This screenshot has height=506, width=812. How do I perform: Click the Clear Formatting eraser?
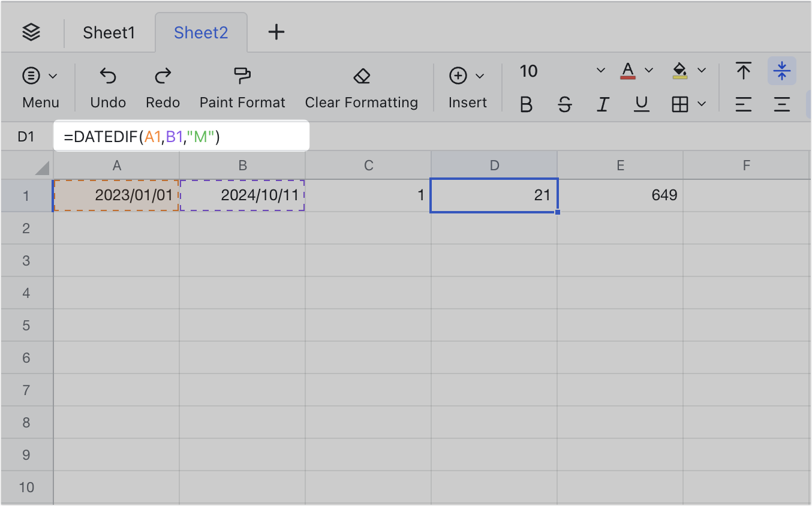tap(361, 76)
